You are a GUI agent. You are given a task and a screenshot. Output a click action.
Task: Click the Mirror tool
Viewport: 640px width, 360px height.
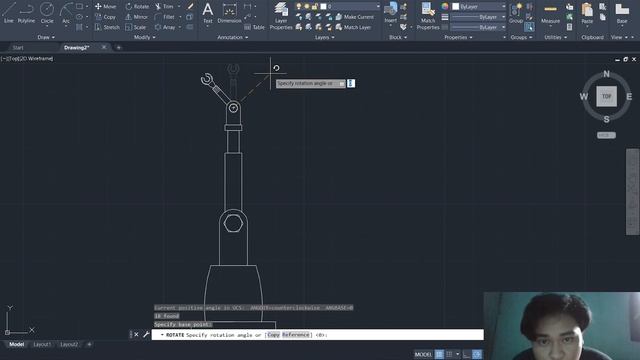(137, 17)
